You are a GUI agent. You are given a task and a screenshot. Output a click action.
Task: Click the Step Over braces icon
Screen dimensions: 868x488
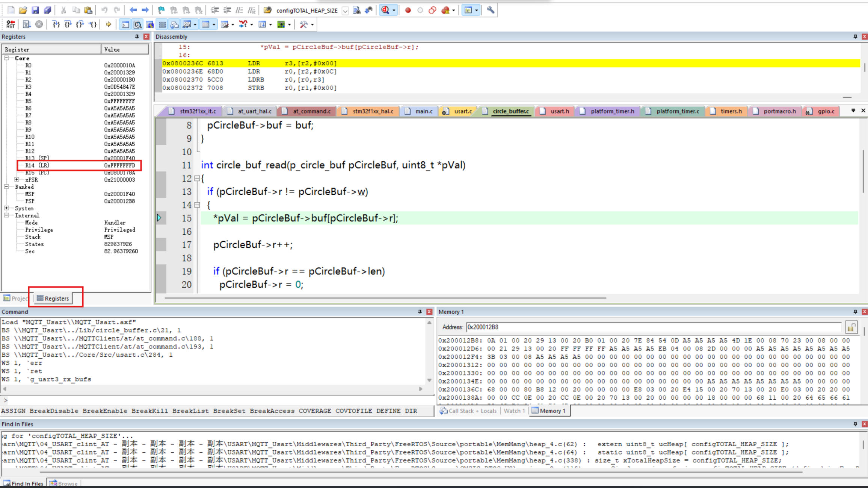tap(68, 24)
